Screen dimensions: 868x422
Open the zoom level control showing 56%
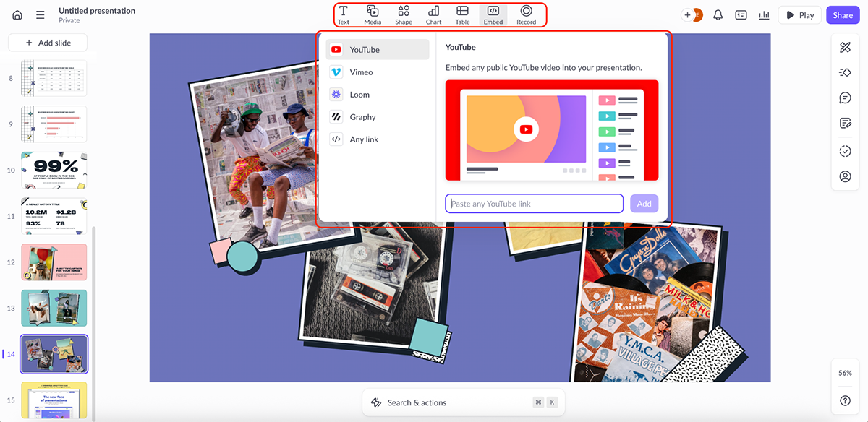point(845,373)
